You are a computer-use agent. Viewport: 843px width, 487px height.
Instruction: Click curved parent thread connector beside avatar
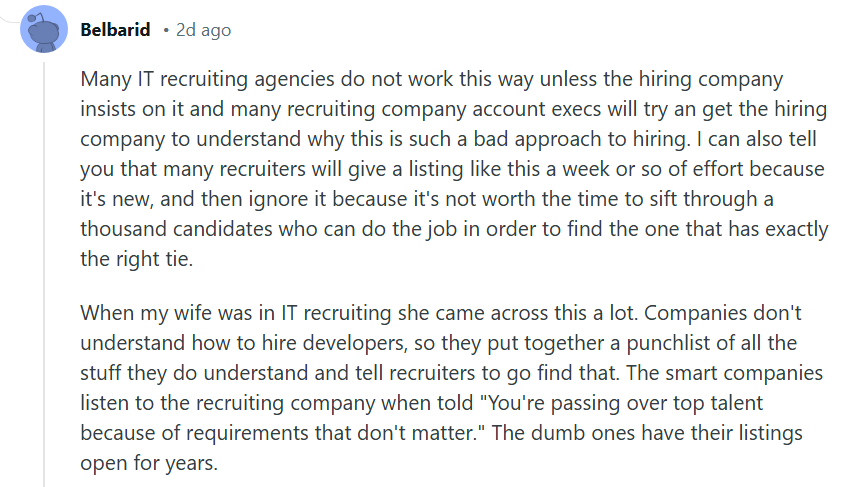[x=10, y=18]
